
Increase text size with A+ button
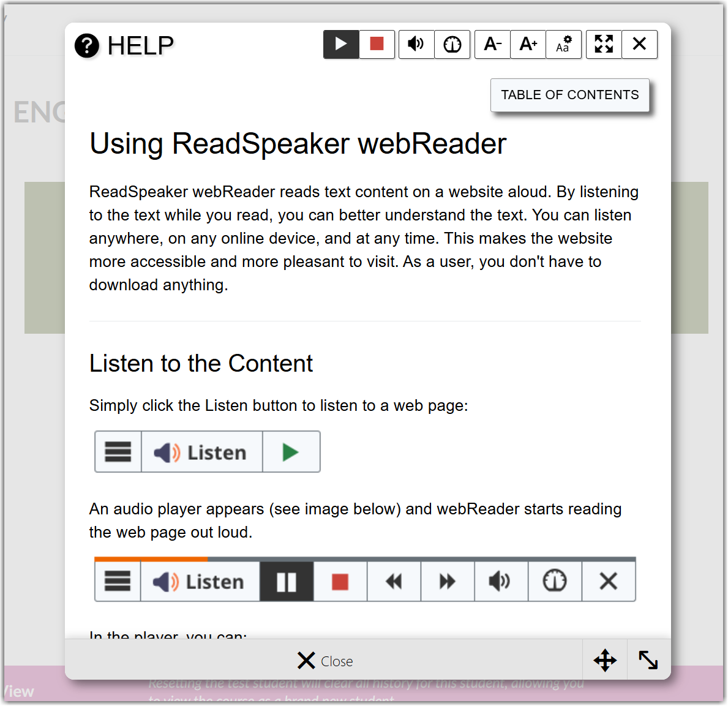tap(528, 45)
